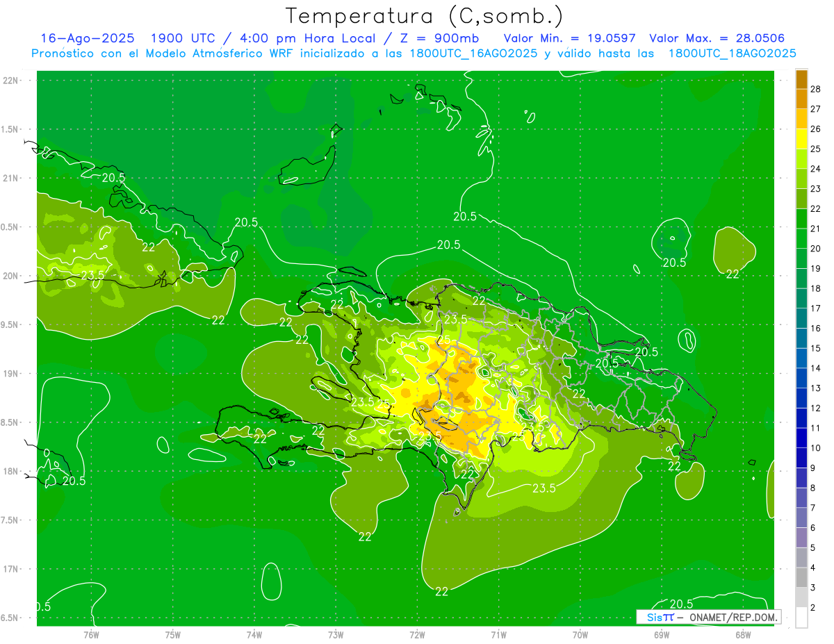The height and width of the screenshot is (644, 834).
Task: Click the legend value 8
Action: click(813, 488)
